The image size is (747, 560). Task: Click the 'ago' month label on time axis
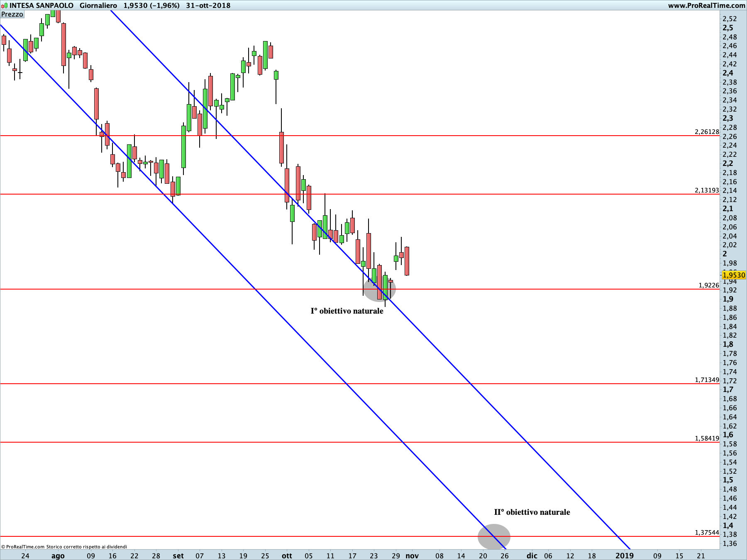click(58, 556)
